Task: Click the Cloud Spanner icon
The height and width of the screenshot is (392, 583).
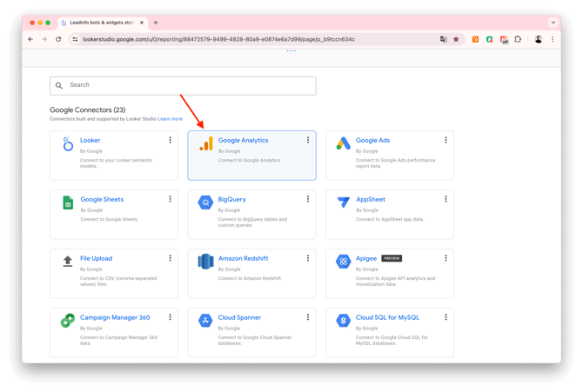Action: tap(205, 320)
